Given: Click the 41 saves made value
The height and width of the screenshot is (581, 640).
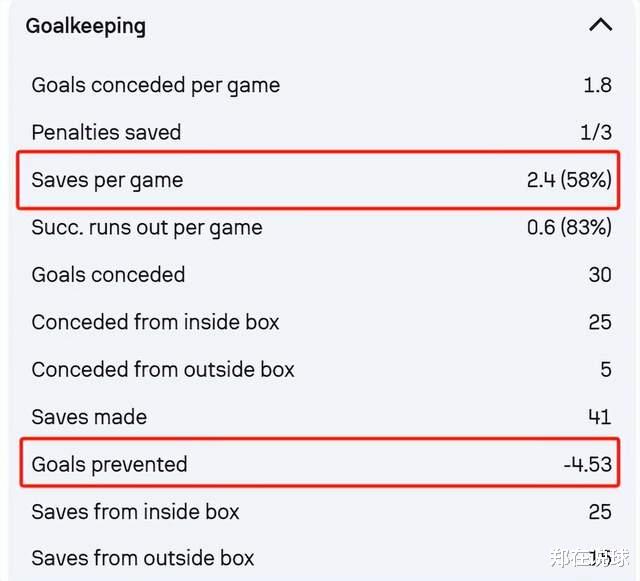Looking at the screenshot, I should coord(600,417).
